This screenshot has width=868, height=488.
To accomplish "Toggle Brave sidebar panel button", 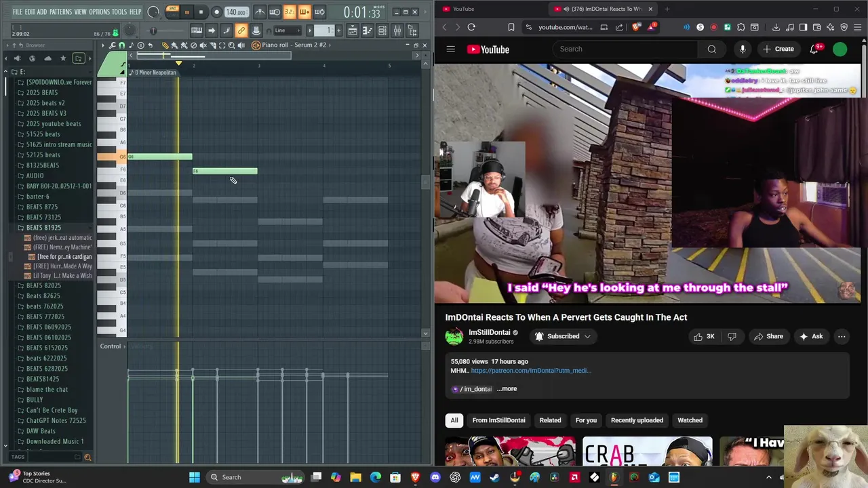I will pos(803,27).
